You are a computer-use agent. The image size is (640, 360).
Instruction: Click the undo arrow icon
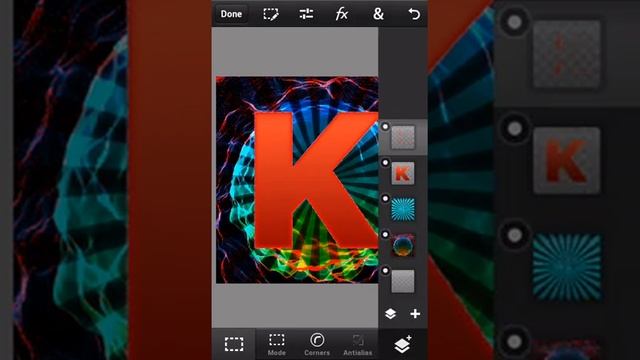tap(414, 14)
